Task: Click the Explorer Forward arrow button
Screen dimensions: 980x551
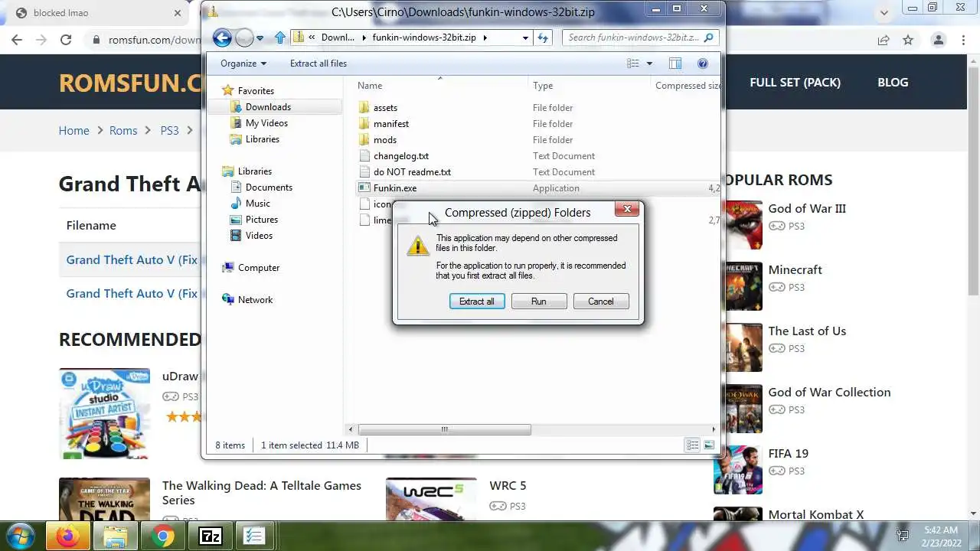Action: click(244, 37)
